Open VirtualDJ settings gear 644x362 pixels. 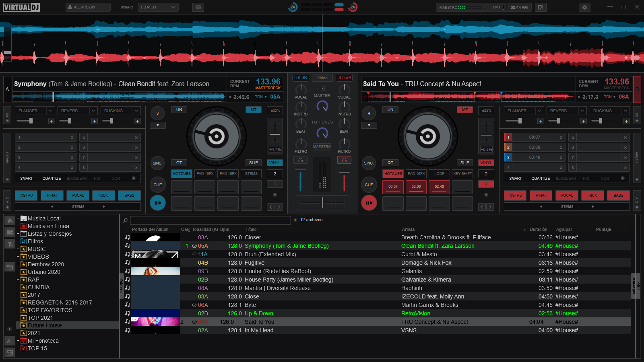click(x=584, y=7)
